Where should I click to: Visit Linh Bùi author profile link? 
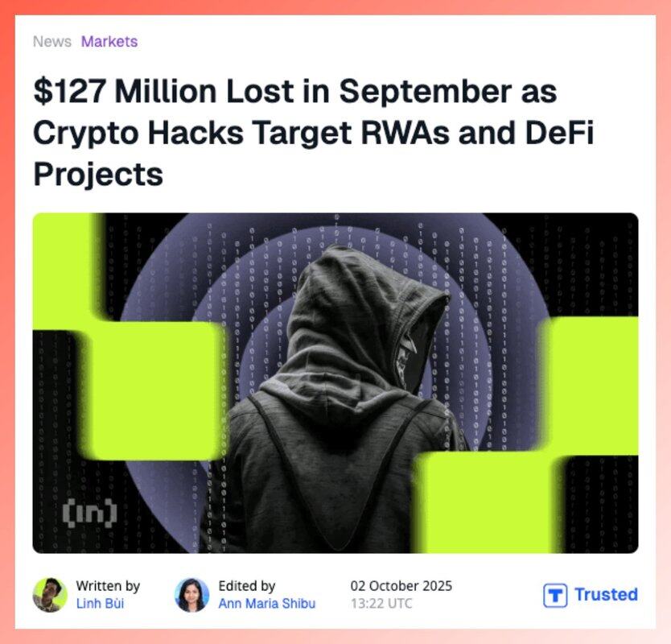(100, 603)
